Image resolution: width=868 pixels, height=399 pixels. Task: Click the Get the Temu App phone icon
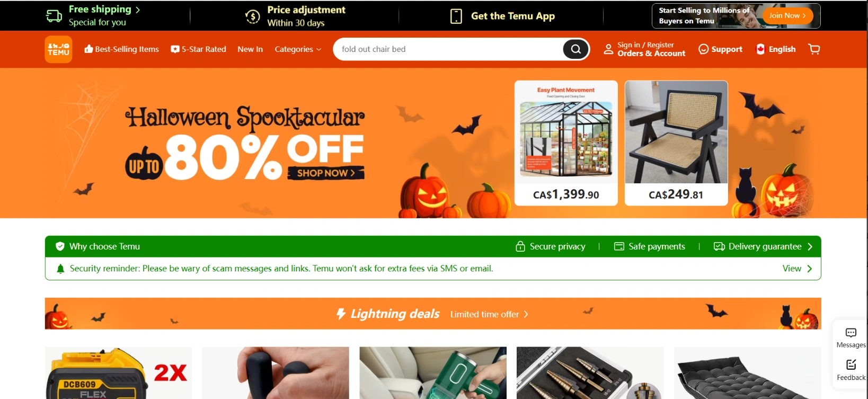click(456, 16)
